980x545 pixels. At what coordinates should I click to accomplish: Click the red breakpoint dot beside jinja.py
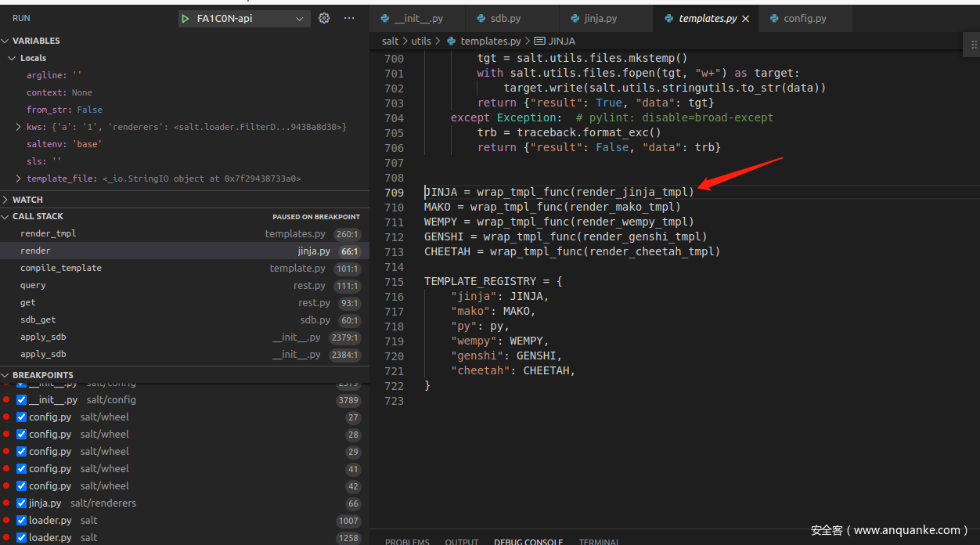pos(7,503)
